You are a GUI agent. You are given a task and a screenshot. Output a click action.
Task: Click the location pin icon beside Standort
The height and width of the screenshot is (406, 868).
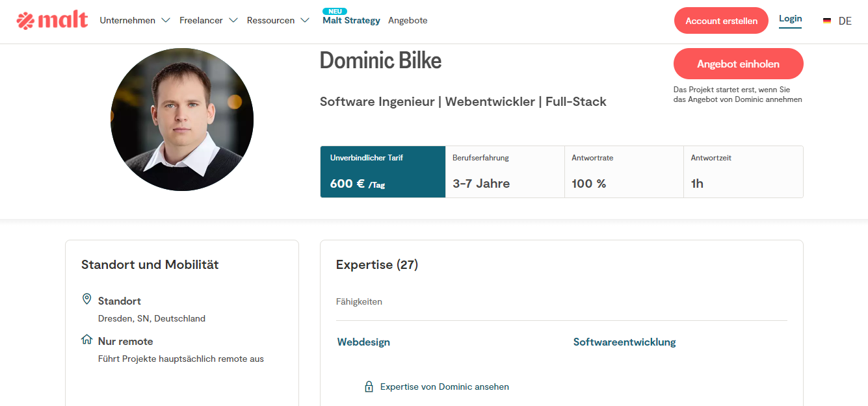[x=86, y=299]
